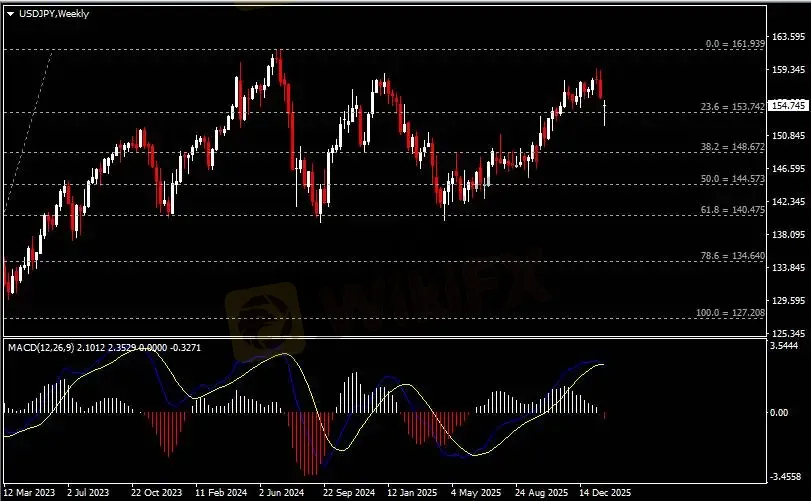Select the 50.0 = 144.573 Fibonacci level
The height and width of the screenshot is (501, 811).
[735, 179]
